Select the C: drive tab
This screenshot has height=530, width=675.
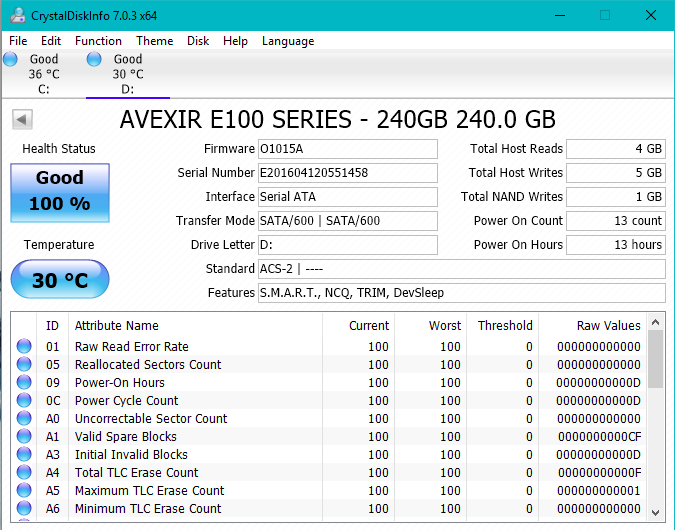pyautogui.click(x=43, y=74)
